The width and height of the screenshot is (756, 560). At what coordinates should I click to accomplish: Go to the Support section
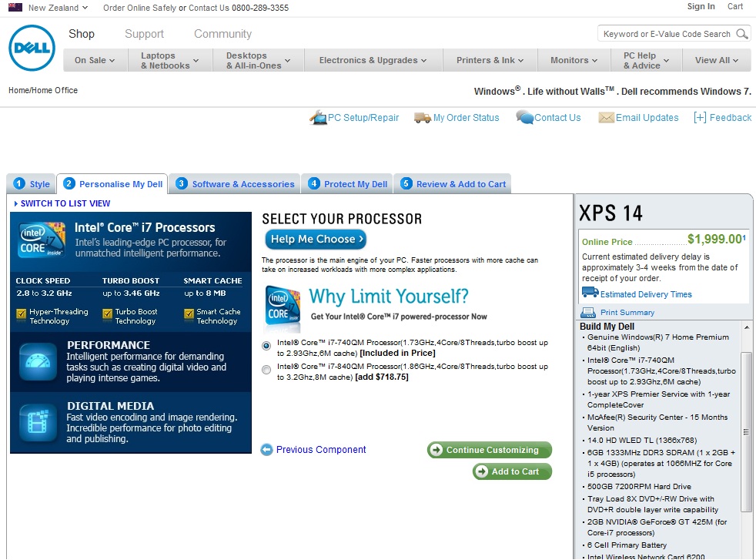(x=144, y=34)
